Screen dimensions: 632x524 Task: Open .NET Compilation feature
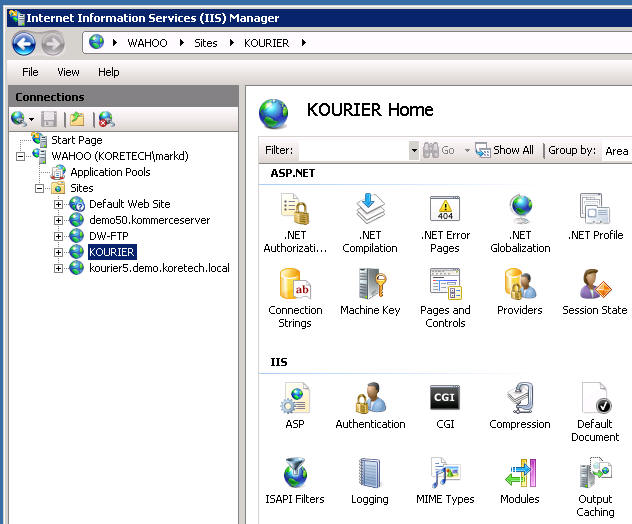(x=370, y=223)
